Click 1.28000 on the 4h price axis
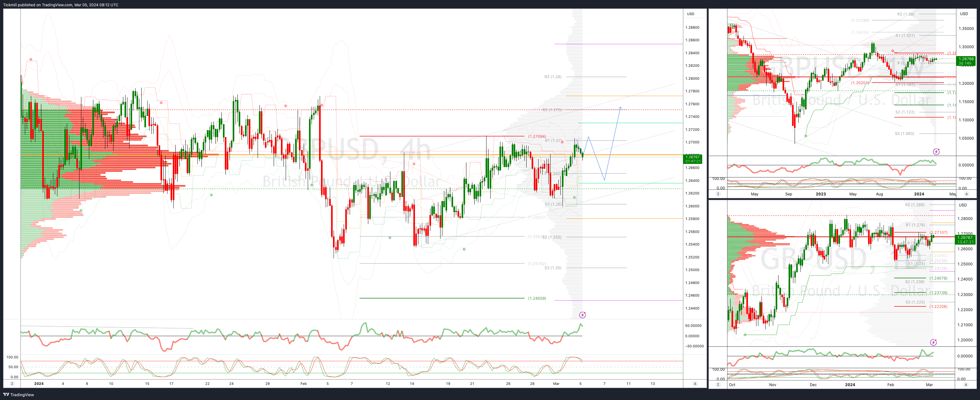Screen dimensions: 980x400 tap(692, 78)
